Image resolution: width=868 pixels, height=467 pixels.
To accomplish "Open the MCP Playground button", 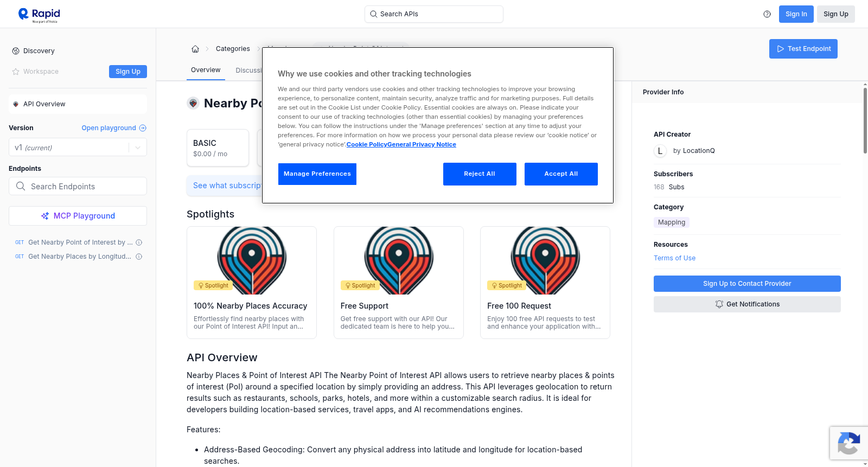I will (78, 216).
